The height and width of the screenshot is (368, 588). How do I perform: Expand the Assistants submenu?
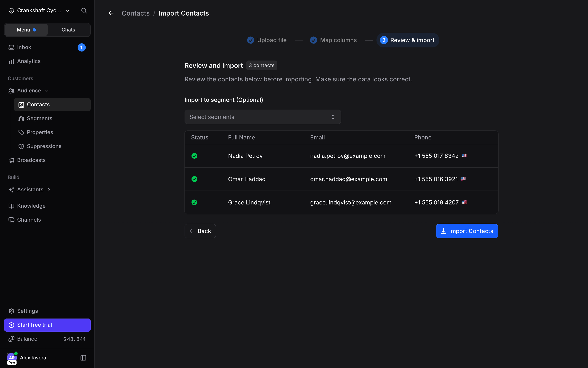tap(49, 190)
